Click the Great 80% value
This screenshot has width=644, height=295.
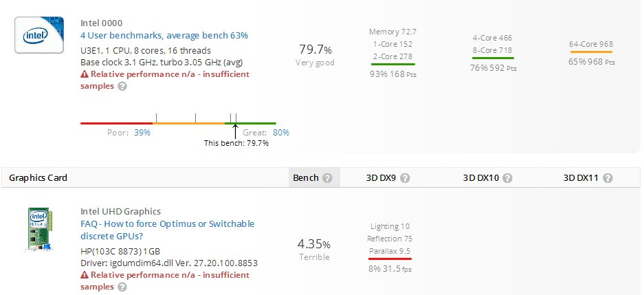[281, 133]
